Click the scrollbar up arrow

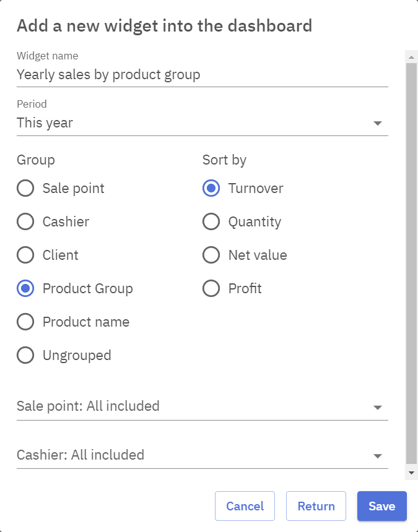click(411, 57)
